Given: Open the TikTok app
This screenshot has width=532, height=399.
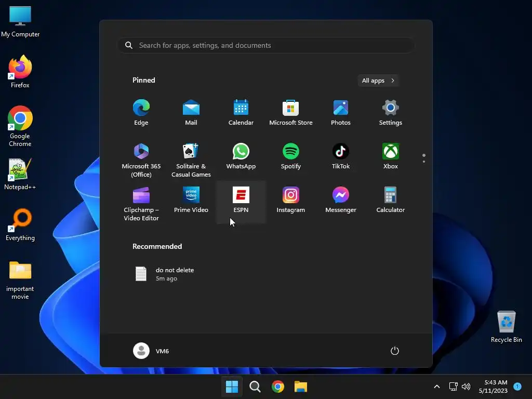Looking at the screenshot, I should 341,156.
